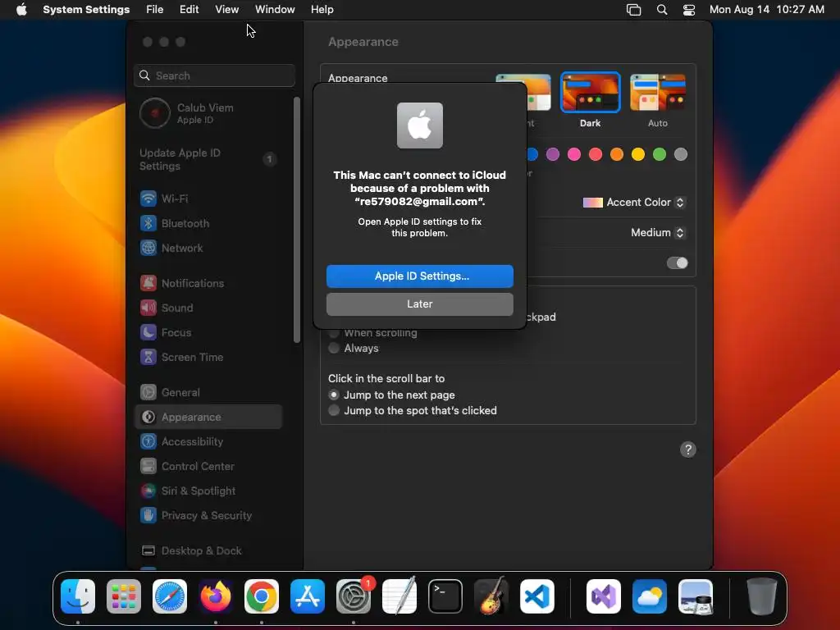Image resolution: width=840 pixels, height=630 pixels.
Task: Open Launchpad from the Dock
Action: point(124,596)
